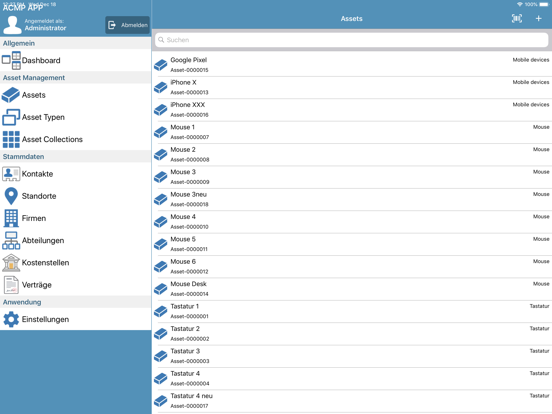Image resolution: width=552 pixels, height=414 pixels.
Task: Open the Kontakte contact card icon
Action: [11, 174]
